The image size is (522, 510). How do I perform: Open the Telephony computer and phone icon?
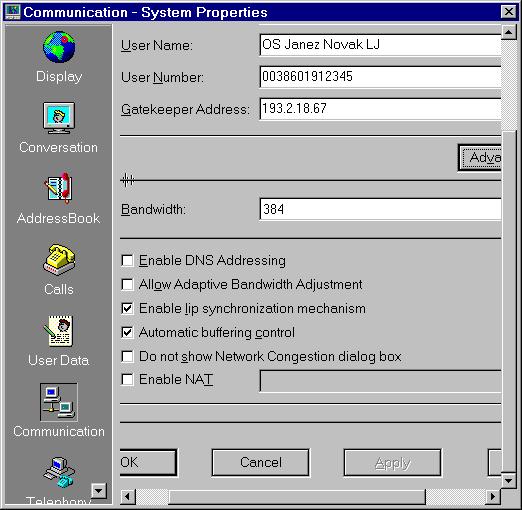tap(59, 472)
